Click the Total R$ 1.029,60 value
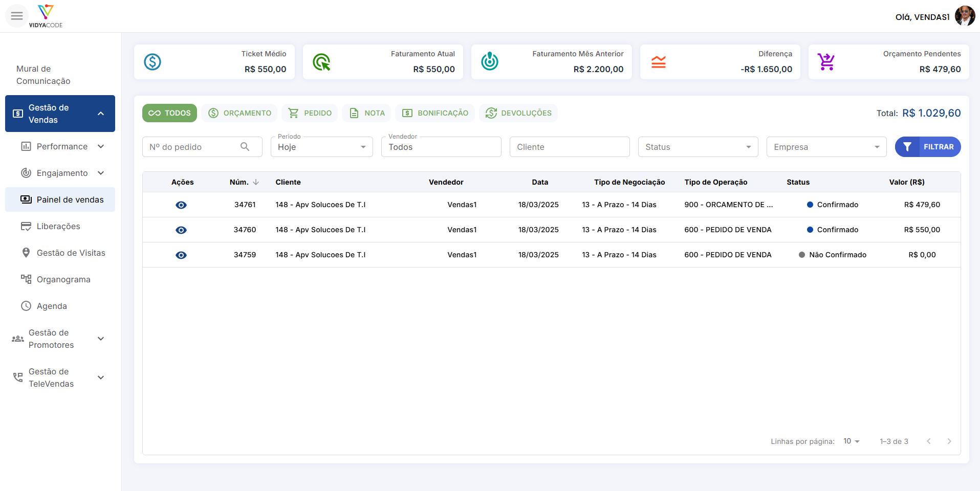980x491 pixels. pyautogui.click(x=931, y=113)
